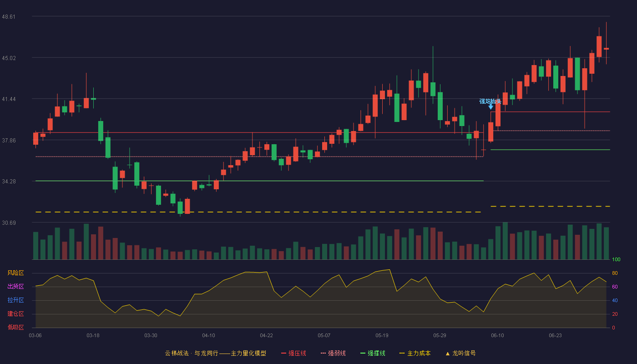Click the 建仓区 zone label
This screenshot has height=364, width=637.
click(x=15, y=314)
